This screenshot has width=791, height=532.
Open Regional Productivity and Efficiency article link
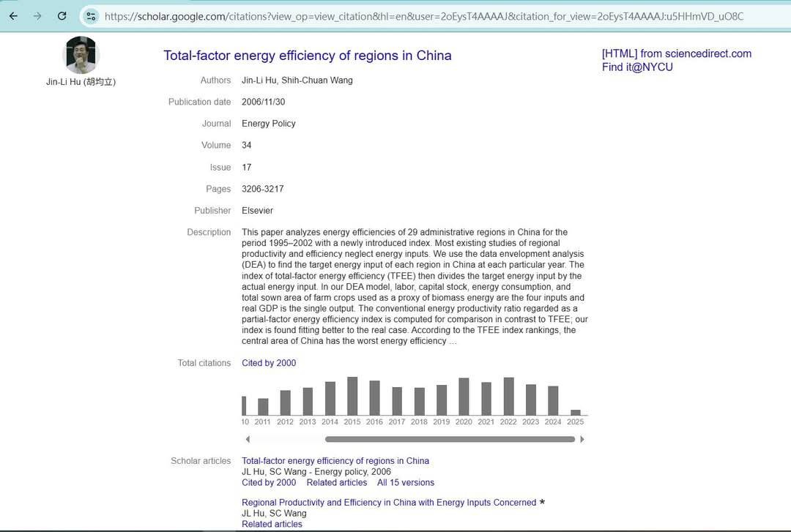389,503
